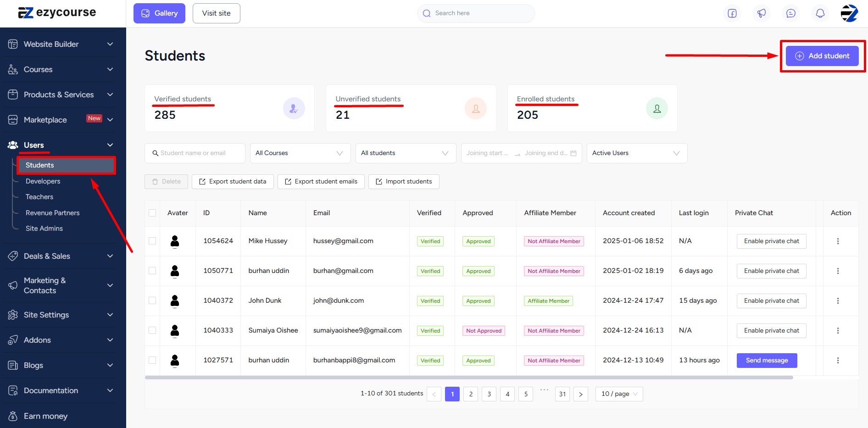Click the megaphone announcements icon

point(762,13)
